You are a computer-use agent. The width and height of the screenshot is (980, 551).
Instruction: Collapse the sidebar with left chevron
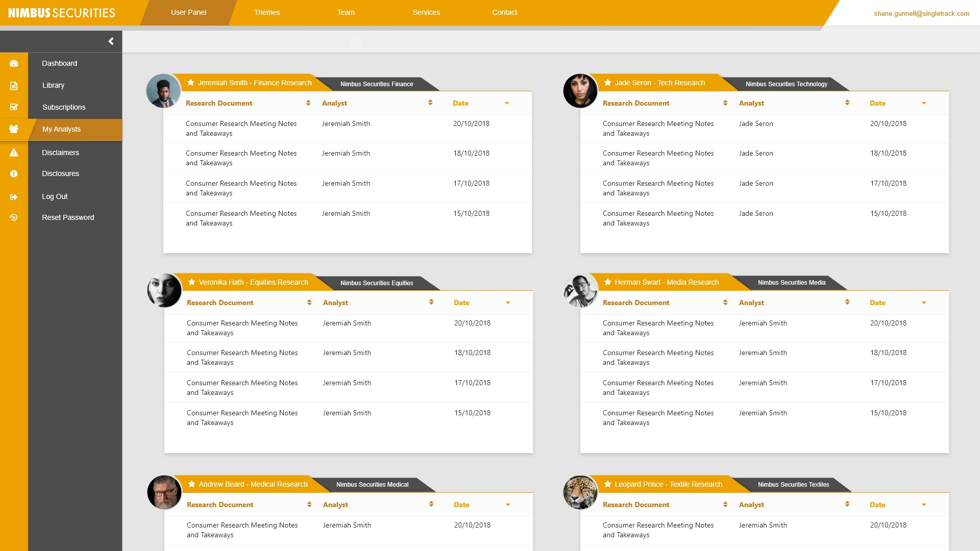tap(111, 41)
